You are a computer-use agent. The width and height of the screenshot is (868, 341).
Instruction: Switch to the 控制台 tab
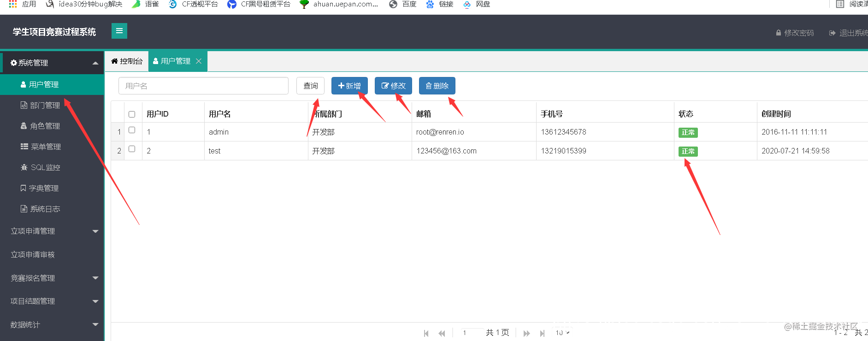coord(127,61)
